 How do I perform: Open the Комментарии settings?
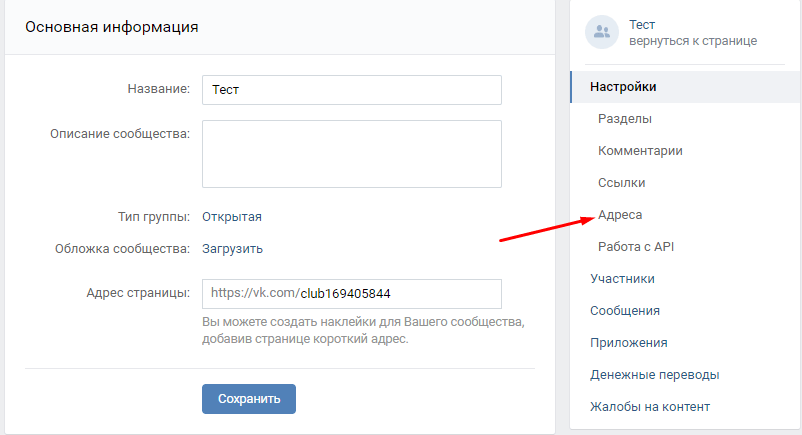coord(640,151)
